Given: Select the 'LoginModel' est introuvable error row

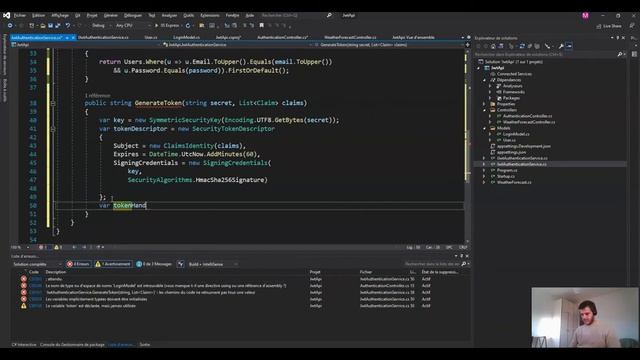Looking at the screenshot, I should pos(241,286).
